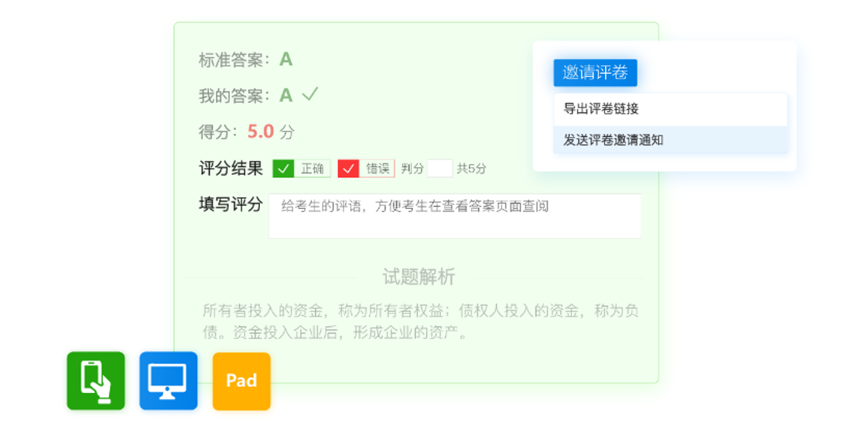Select the 错误 label text
Screen dimensions: 868x431
tap(378, 169)
